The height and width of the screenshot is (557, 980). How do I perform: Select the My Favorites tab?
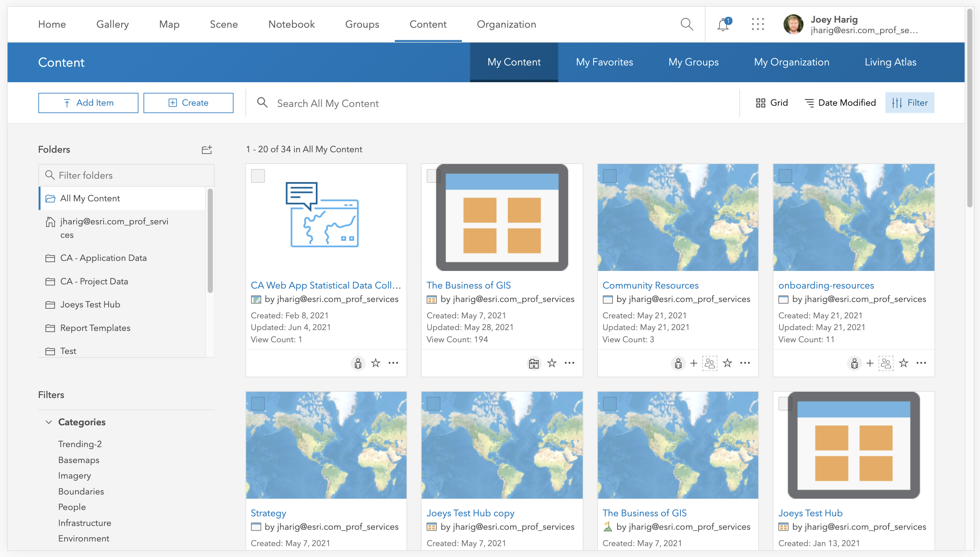pos(605,62)
